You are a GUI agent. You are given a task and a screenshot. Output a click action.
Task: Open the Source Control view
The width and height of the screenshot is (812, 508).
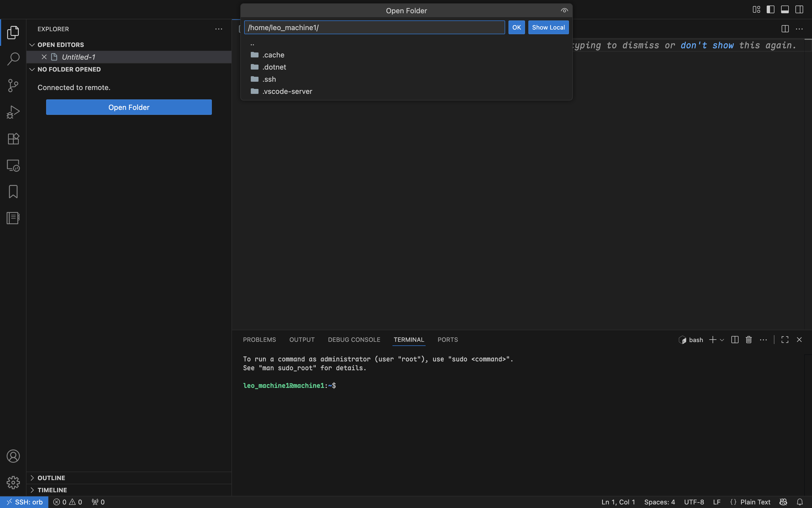[13, 85]
